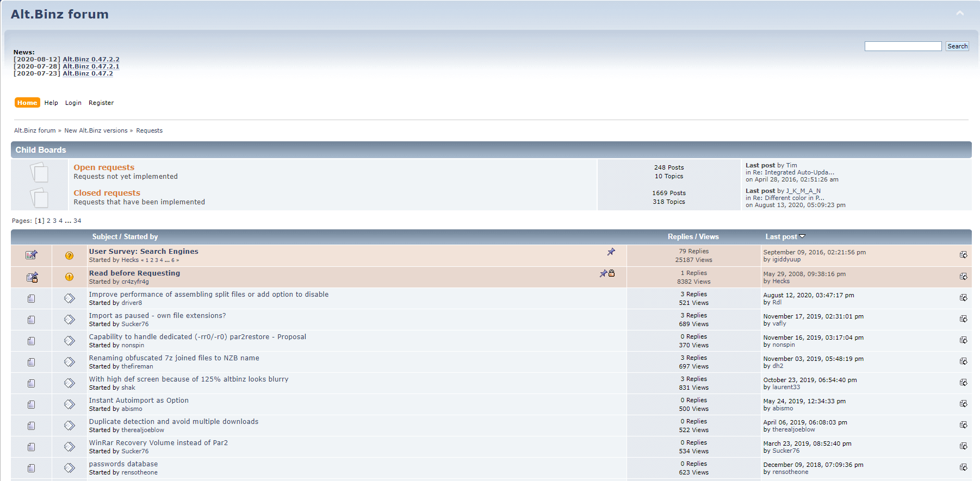Click last post icon for passwords database row
Screen dimensions: 980x481
pos(963,467)
